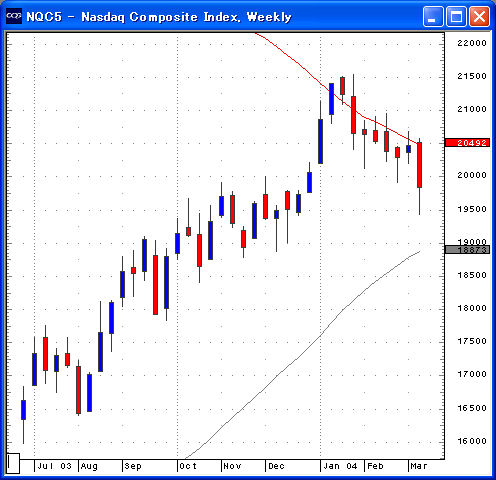Click the 18000 price scale label
Viewport: 496px width, 480px height.
pyautogui.click(x=472, y=308)
